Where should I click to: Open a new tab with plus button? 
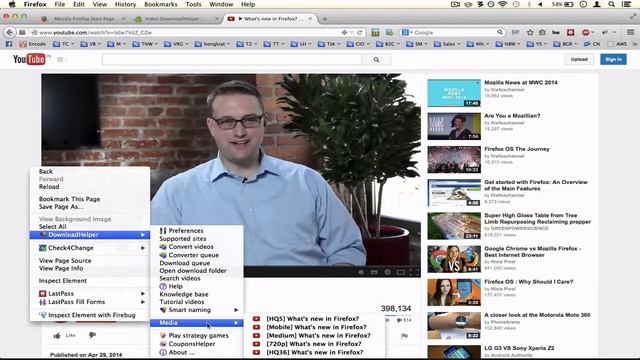[324, 19]
